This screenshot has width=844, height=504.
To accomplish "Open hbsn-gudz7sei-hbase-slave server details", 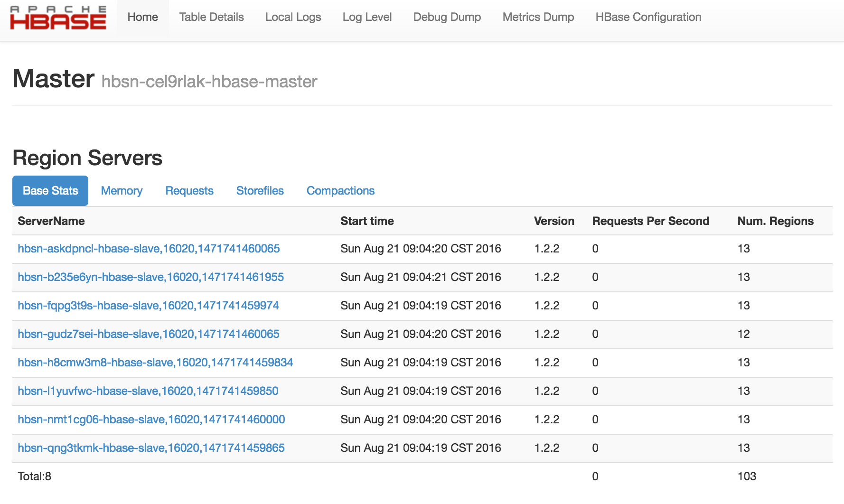I will tap(149, 334).
